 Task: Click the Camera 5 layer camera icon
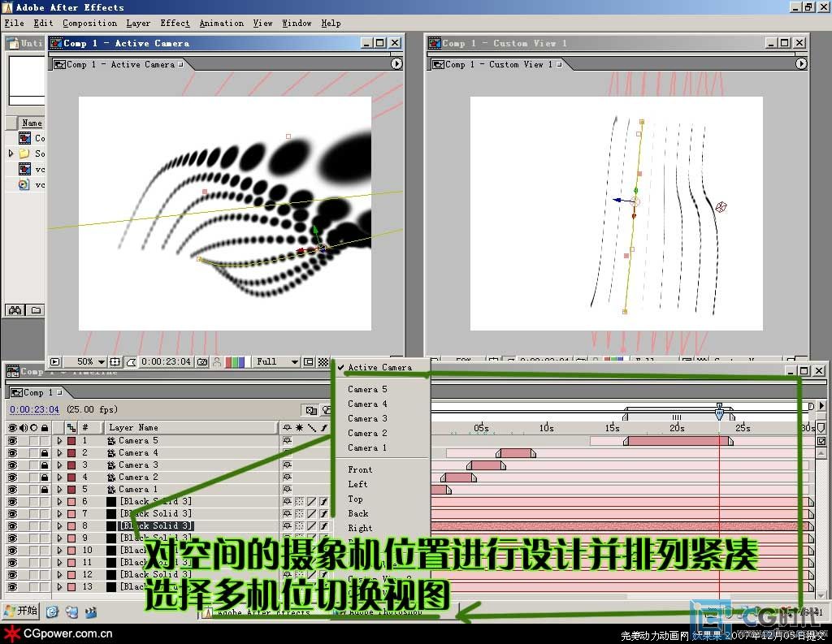(x=111, y=440)
